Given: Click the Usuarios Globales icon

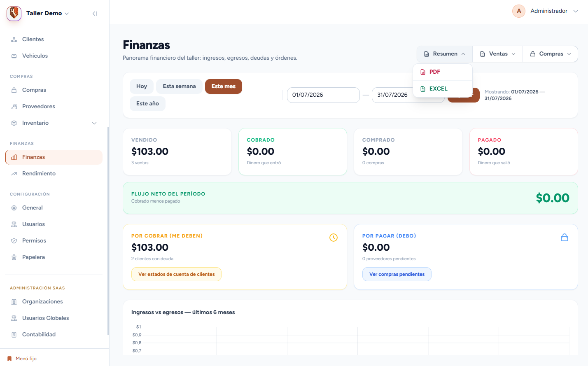Looking at the screenshot, I should tap(14, 318).
